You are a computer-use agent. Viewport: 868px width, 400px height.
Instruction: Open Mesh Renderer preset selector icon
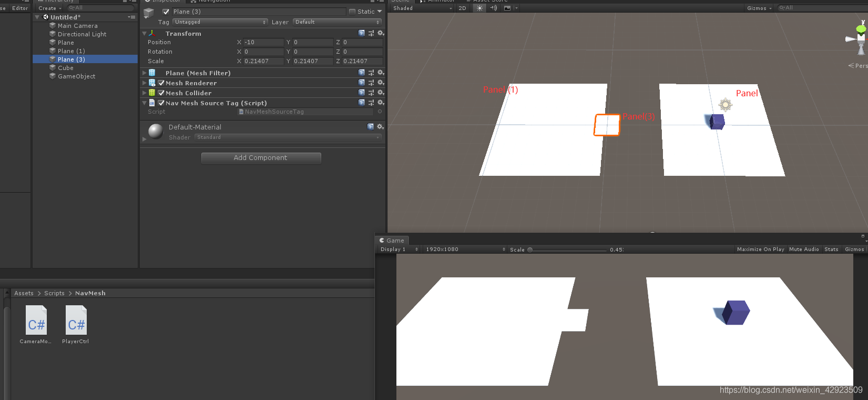[x=371, y=83]
